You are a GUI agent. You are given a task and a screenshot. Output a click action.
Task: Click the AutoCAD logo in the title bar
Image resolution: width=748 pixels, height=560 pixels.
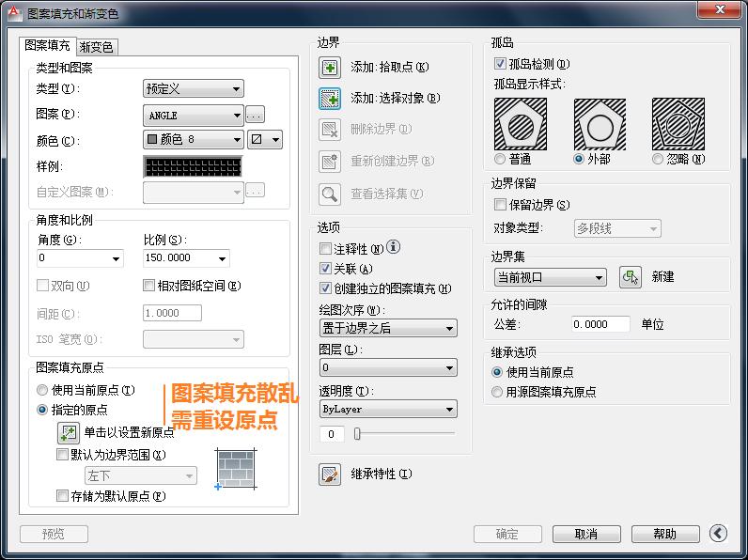pyautogui.click(x=13, y=13)
